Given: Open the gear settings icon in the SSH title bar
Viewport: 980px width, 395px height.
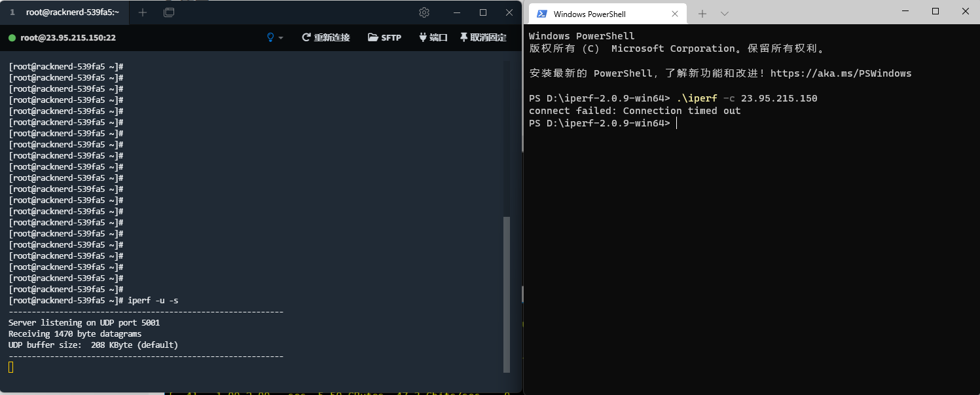Looking at the screenshot, I should click(424, 12).
